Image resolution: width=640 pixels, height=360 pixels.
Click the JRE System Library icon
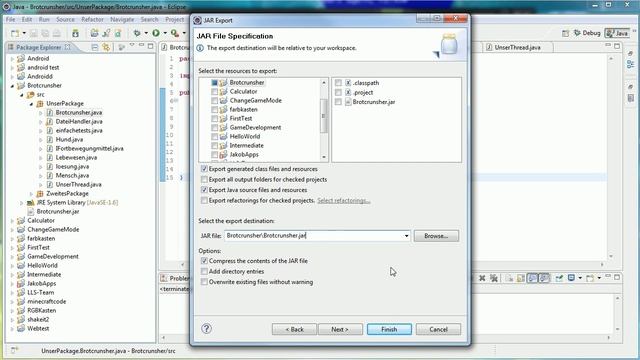pyautogui.click(x=31, y=202)
